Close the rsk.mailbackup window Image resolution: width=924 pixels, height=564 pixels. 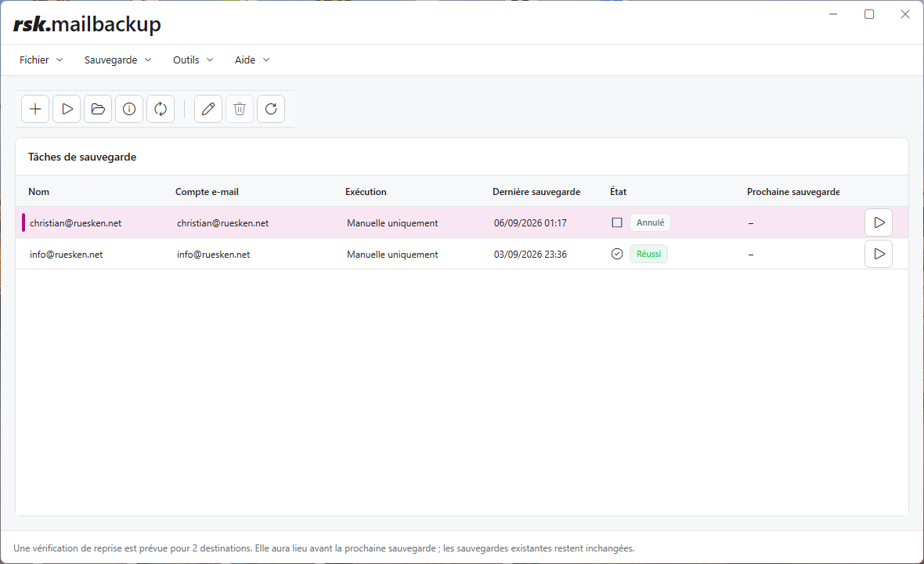[x=905, y=14]
